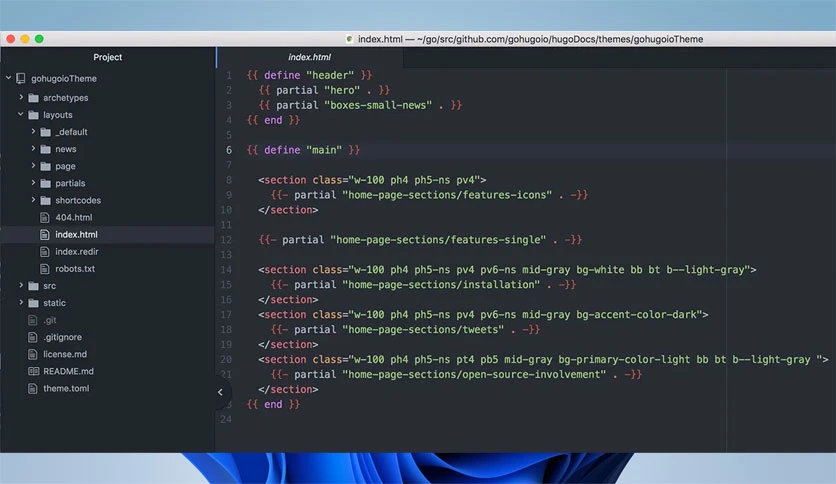
Task: Select the gohugoioTheme project root
Action: point(64,78)
